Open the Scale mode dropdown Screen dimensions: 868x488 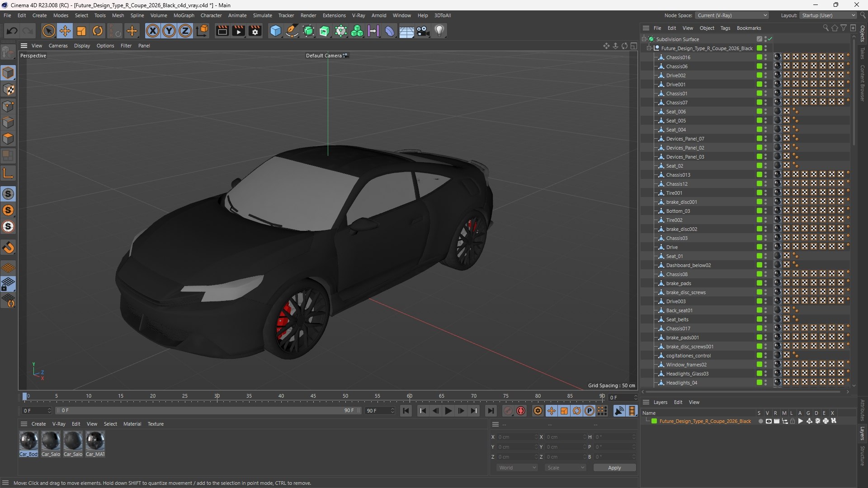pyautogui.click(x=566, y=468)
